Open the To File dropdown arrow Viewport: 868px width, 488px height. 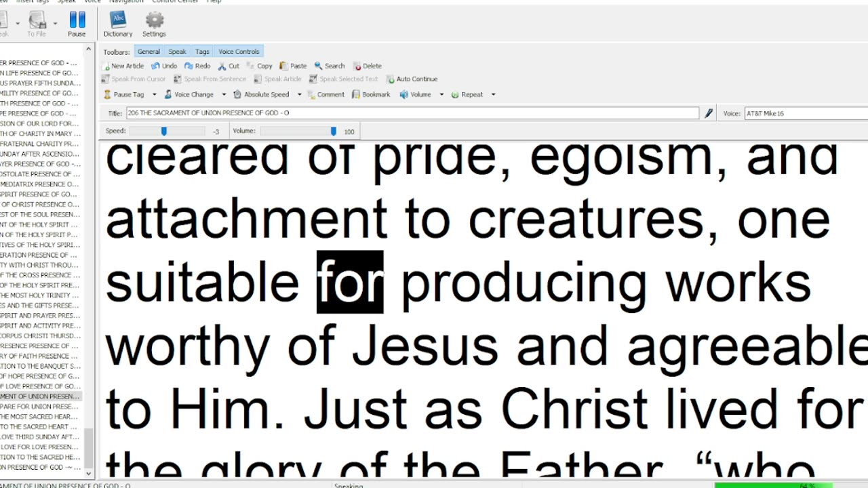[56, 24]
